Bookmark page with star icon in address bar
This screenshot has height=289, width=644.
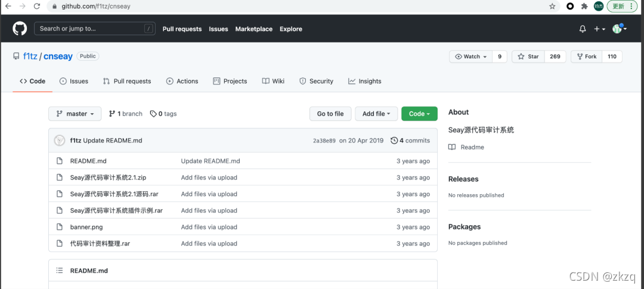point(552,6)
